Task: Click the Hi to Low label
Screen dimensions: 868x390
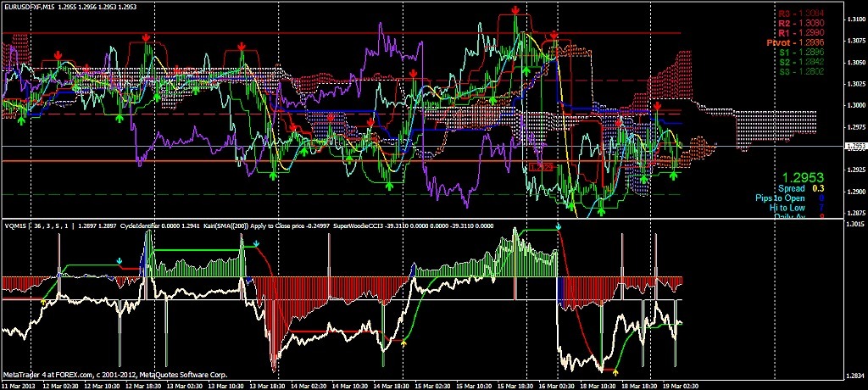Action: coord(787,207)
